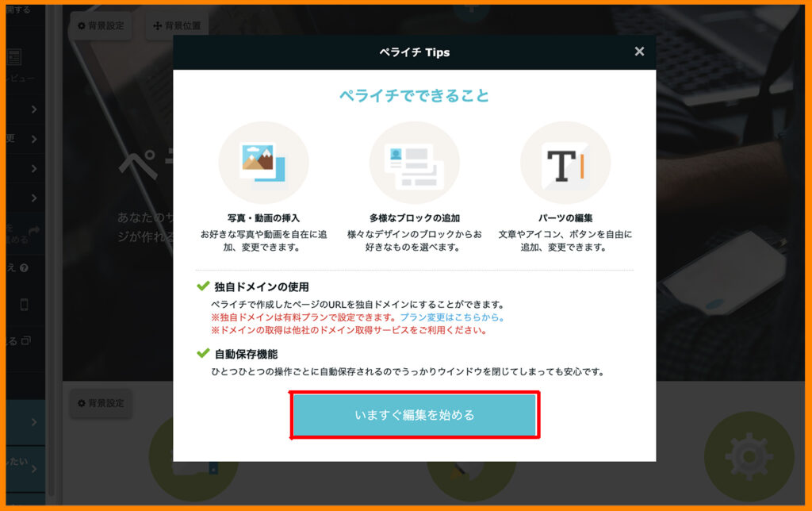Click the 背景設定 button beside 背景位置
812x511 pixels.
pyautogui.click(x=101, y=25)
